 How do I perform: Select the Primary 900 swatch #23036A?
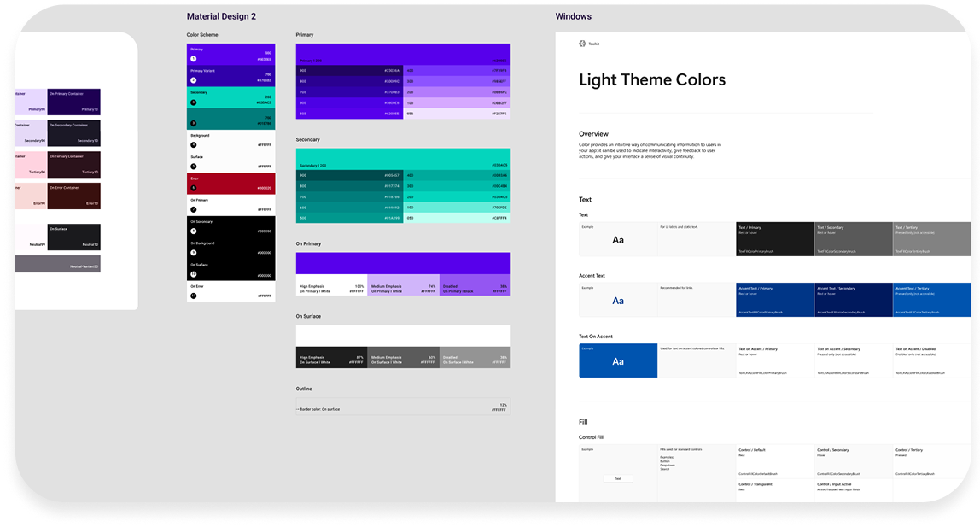point(349,70)
